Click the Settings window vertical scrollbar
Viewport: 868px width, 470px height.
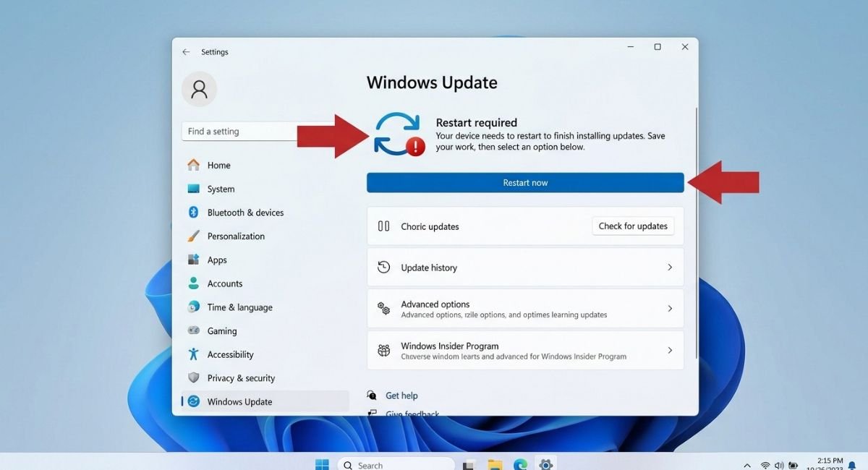[x=697, y=231]
